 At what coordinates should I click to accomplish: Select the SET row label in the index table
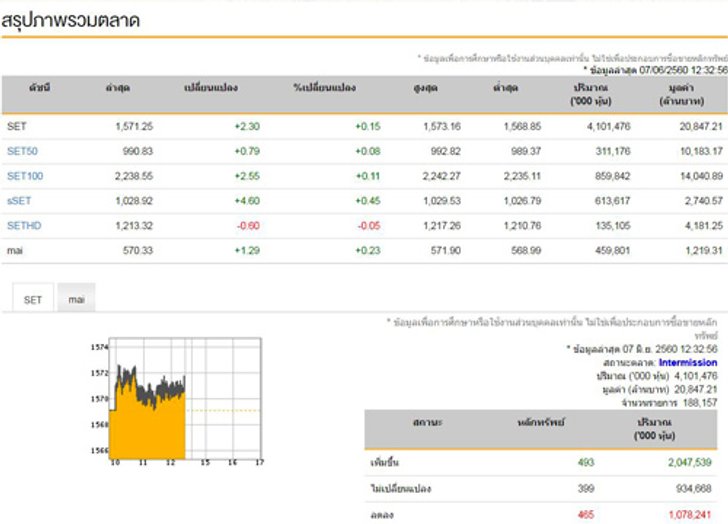click(17, 126)
